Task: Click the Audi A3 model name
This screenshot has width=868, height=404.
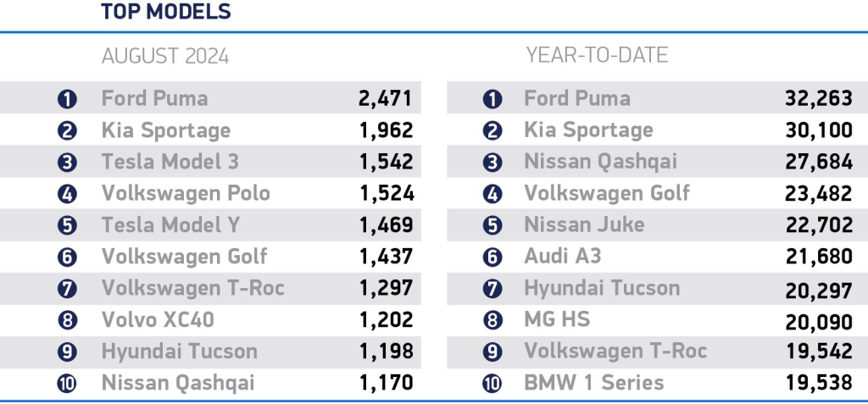Action: coord(563,257)
